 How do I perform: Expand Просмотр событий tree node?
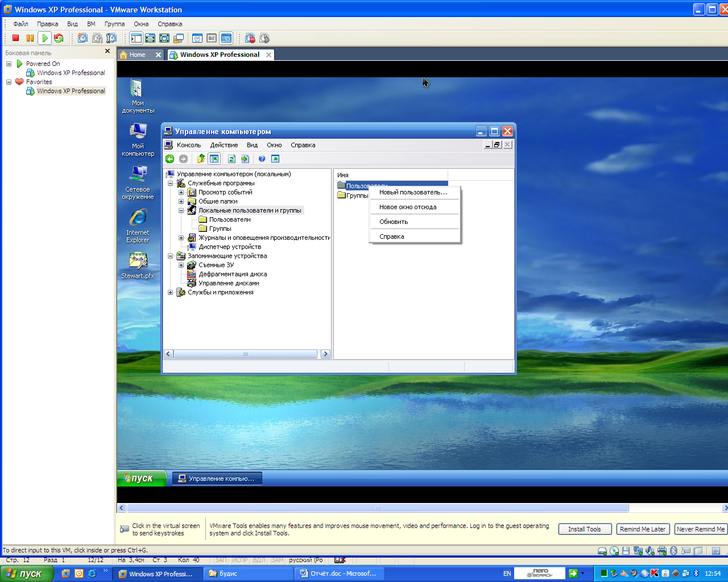click(181, 192)
